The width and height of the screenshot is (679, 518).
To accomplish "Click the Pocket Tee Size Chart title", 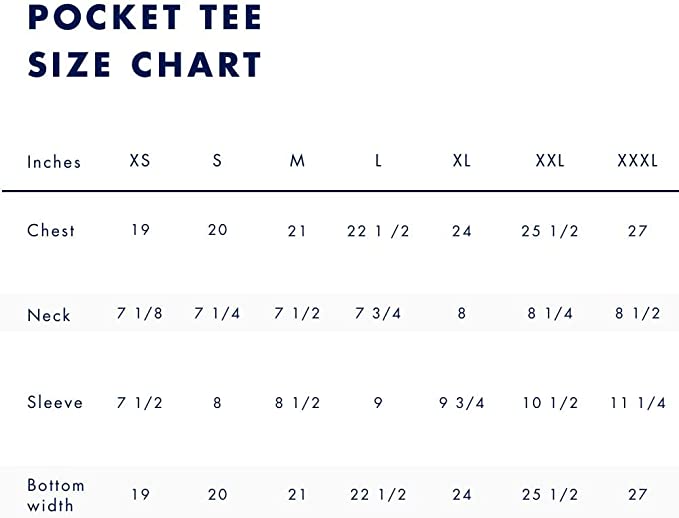I will (x=145, y=41).
